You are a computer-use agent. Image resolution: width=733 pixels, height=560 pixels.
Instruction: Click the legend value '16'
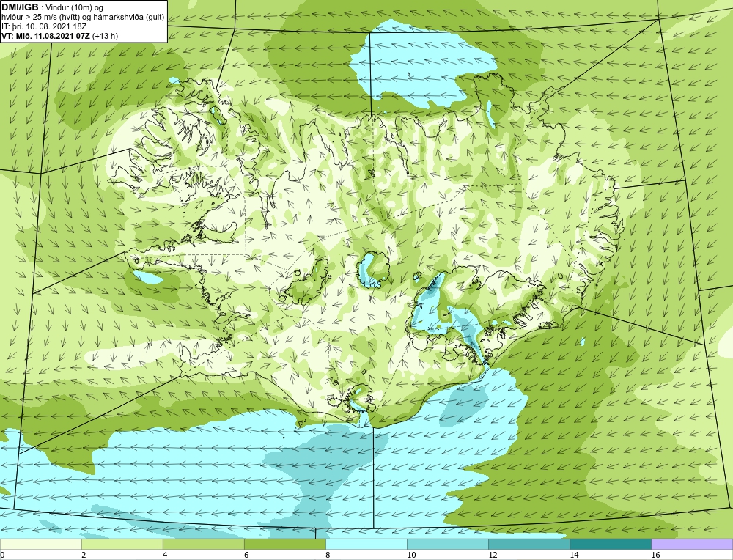[x=655, y=555]
